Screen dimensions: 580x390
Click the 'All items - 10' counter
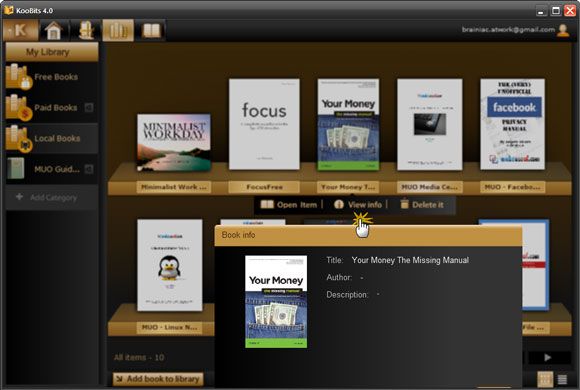coord(139,357)
